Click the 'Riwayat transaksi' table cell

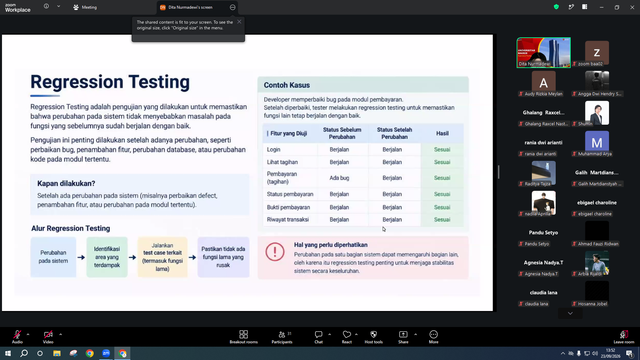288,220
